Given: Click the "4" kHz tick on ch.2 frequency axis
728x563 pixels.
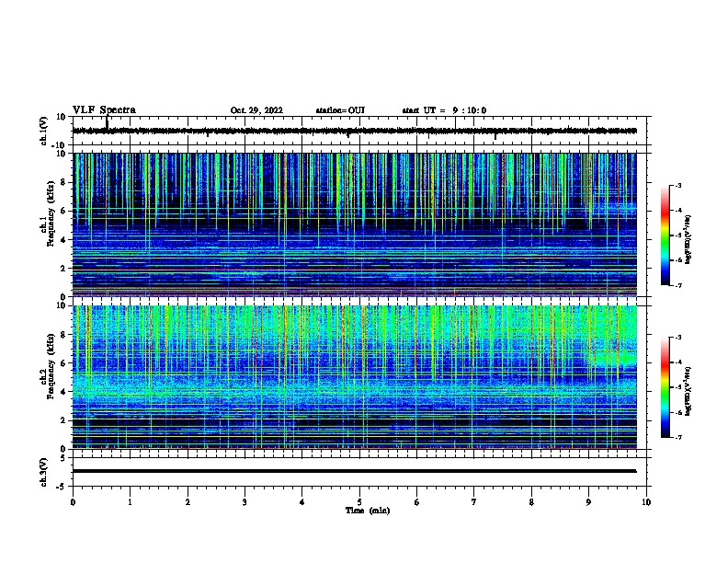Looking at the screenshot, I should coord(64,392).
